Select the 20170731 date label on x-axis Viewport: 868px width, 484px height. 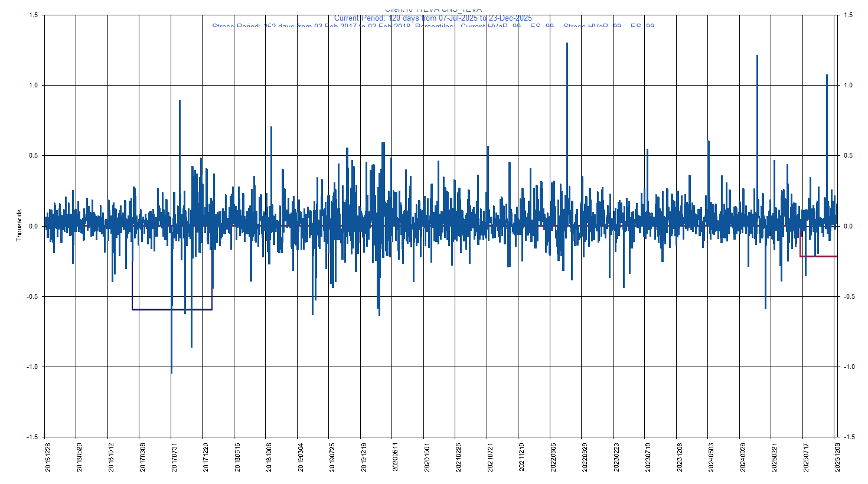pyautogui.click(x=174, y=458)
